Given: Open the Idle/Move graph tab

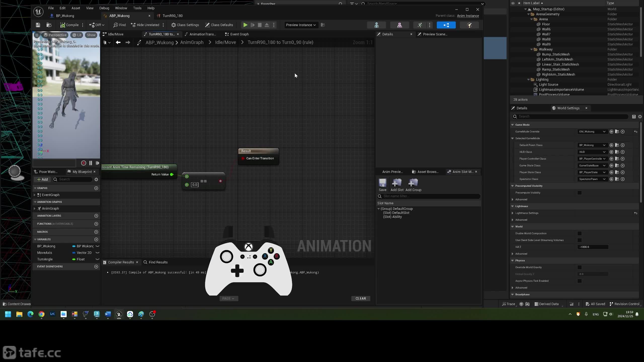Looking at the screenshot, I should (116, 34).
